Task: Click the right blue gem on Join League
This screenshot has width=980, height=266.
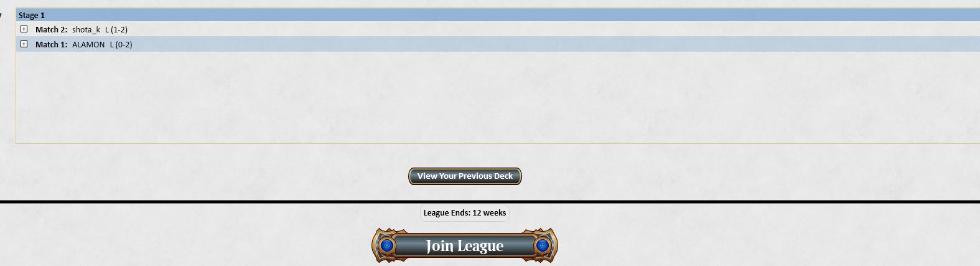Action: [543, 245]
